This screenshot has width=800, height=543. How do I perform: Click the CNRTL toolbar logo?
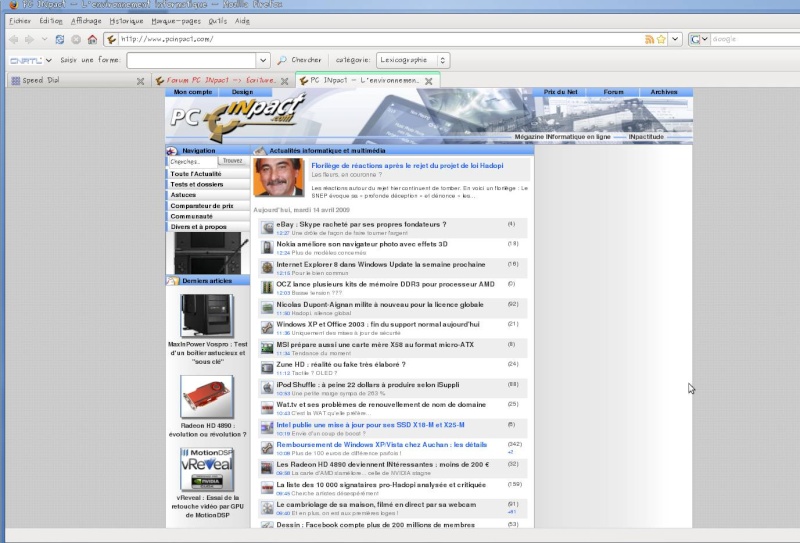pos(26,60)
